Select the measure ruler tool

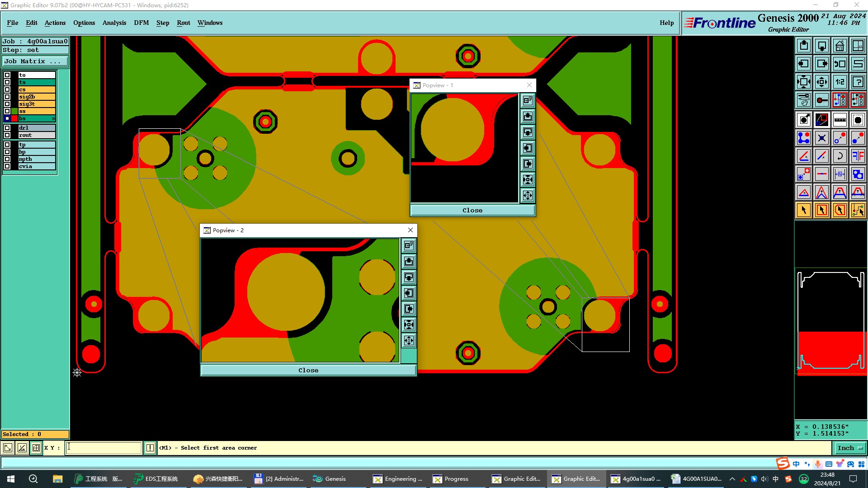pyautogui.click(x=840, y=120)
